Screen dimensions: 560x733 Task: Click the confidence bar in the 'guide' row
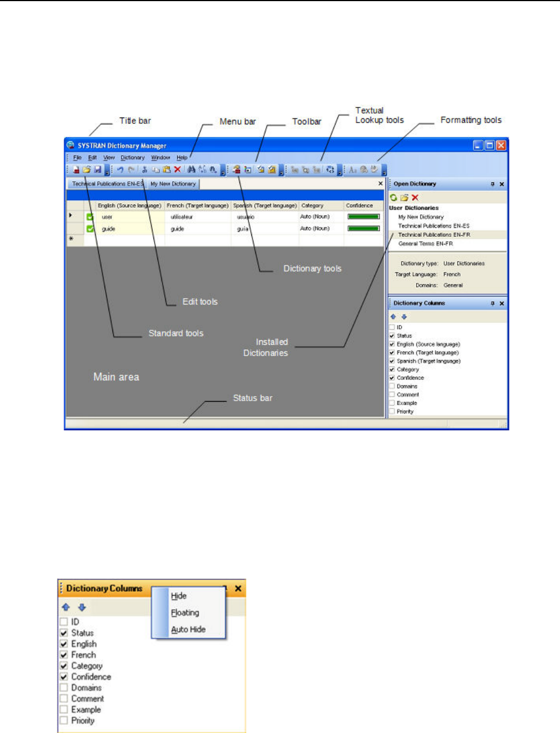(x=364, y=228)
